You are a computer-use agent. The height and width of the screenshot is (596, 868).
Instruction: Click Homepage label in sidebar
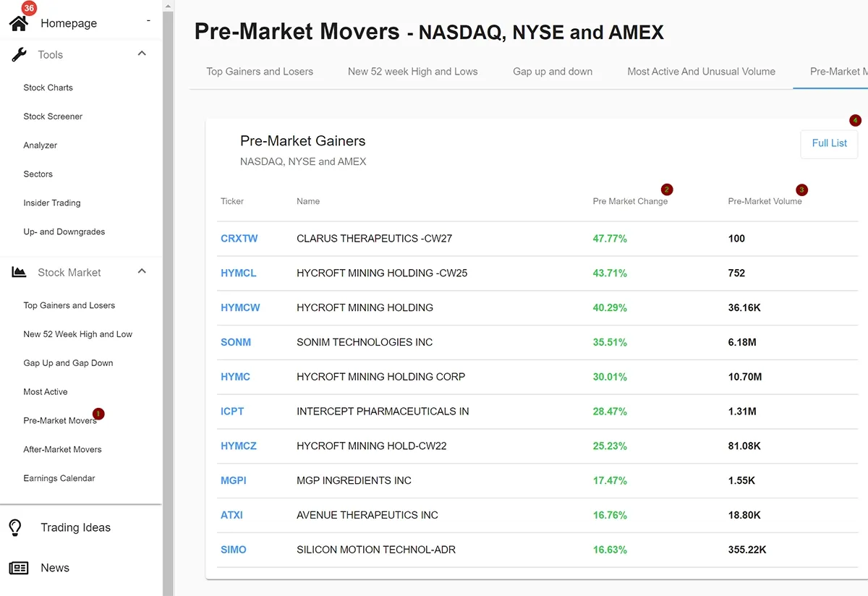pos(69,23)
